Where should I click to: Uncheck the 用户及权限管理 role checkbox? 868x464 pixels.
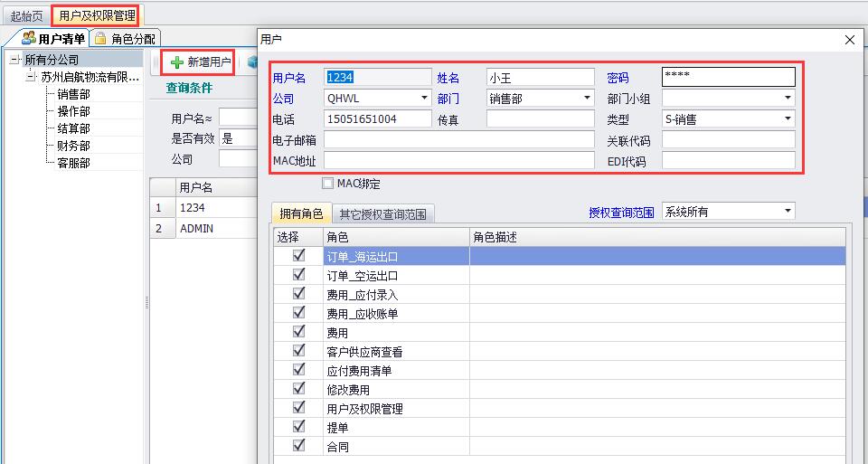pos(299,408)
